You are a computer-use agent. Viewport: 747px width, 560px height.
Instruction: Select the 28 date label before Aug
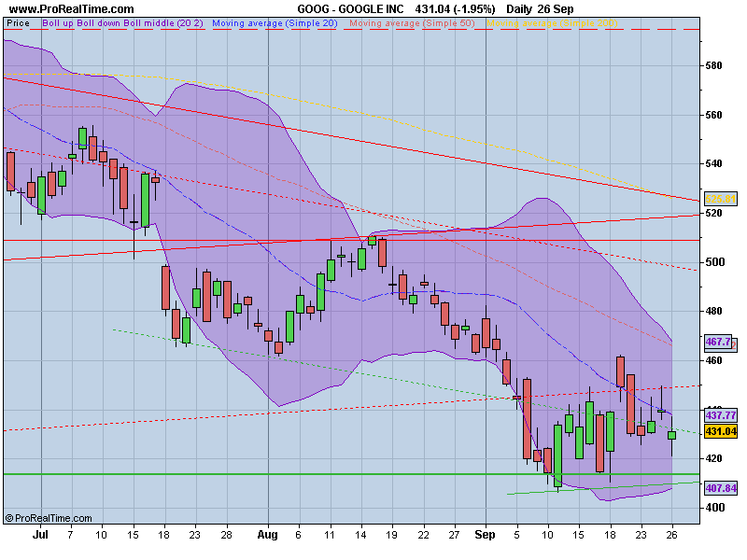(226, 535)
